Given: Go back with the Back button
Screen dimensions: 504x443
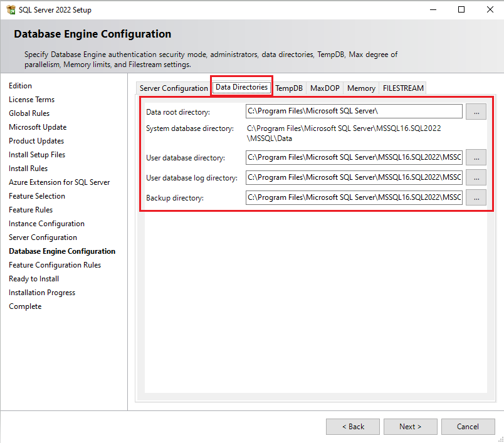Looking at the screenshot, I should coord(353,427).
